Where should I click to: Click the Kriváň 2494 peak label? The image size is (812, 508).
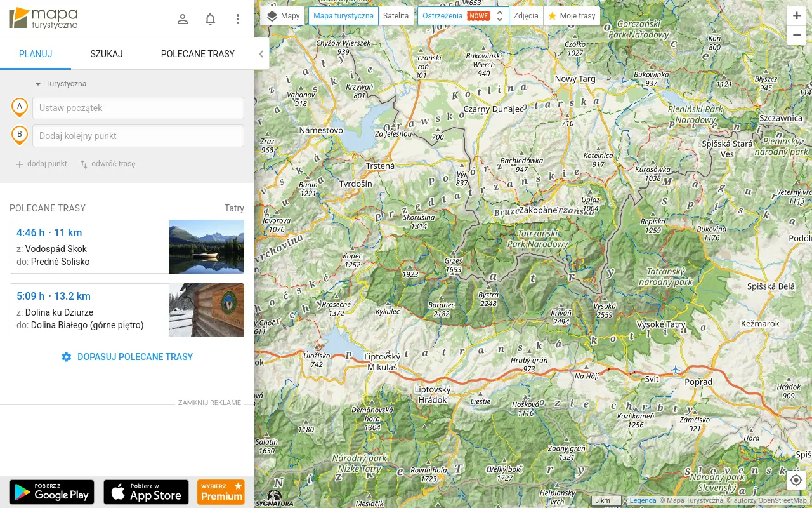(x=561, y=317)
